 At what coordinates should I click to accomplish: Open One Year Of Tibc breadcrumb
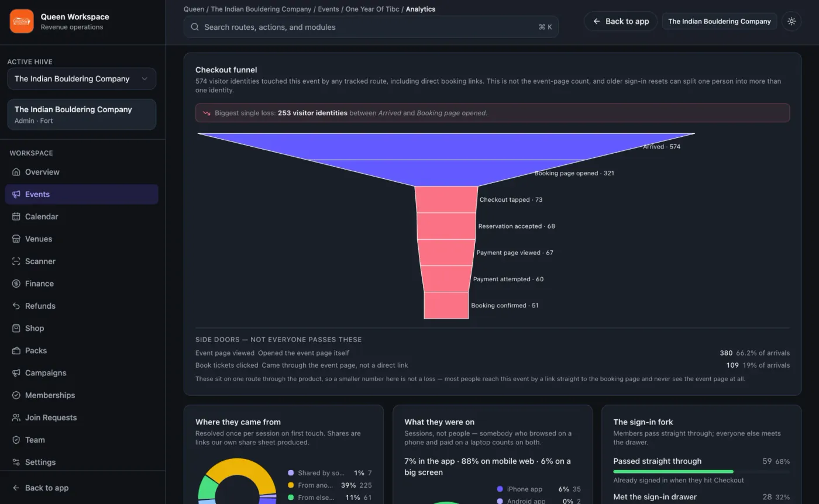pyautogui.click(x=372, y=9)
